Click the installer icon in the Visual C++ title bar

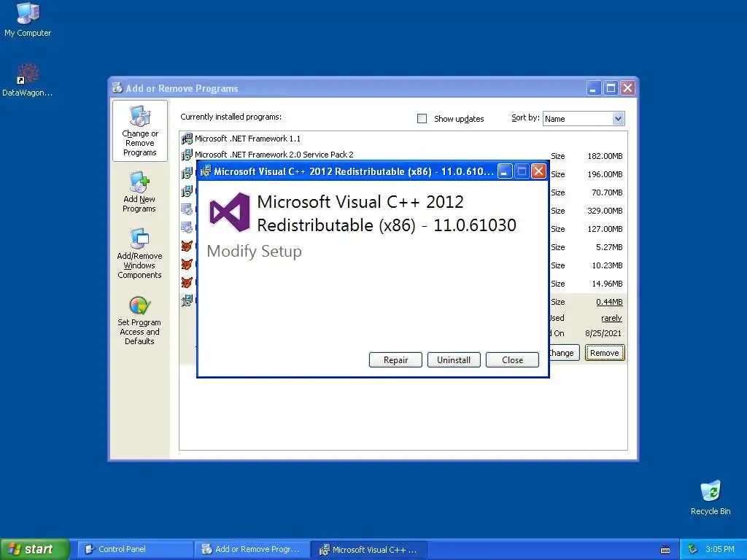205,171
